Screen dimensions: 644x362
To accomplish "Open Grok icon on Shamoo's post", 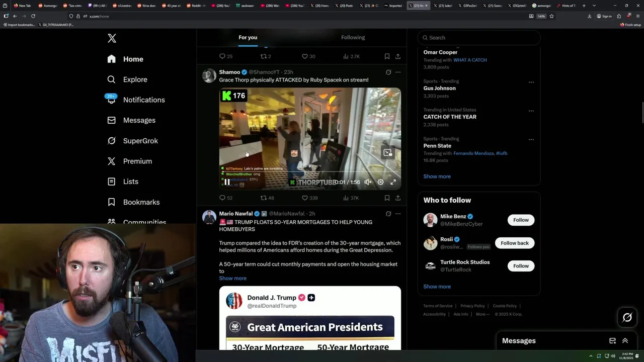I will click(x=388, y=72).
